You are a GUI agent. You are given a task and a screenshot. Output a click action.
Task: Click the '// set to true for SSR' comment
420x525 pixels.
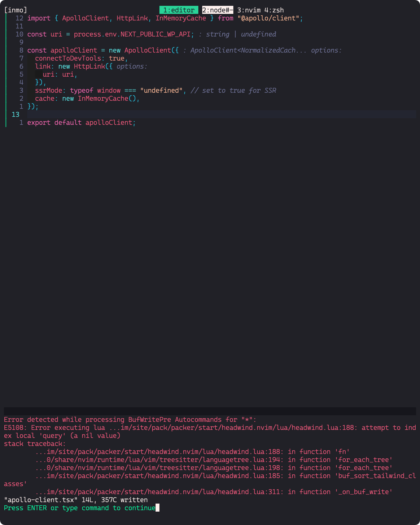click(x=233, y=91)
